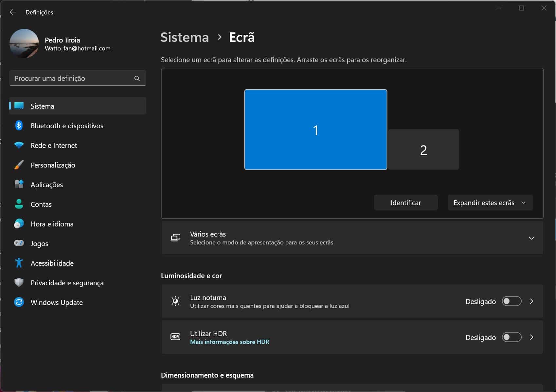
Task: Click the paintbrush Personalização icon
Action: 19,165
